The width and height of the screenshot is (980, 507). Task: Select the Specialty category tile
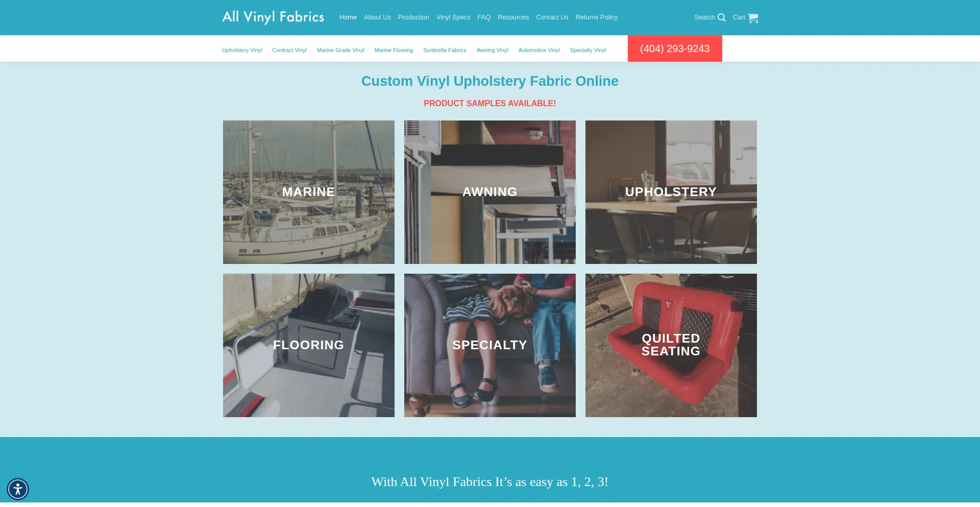[490, 345]
